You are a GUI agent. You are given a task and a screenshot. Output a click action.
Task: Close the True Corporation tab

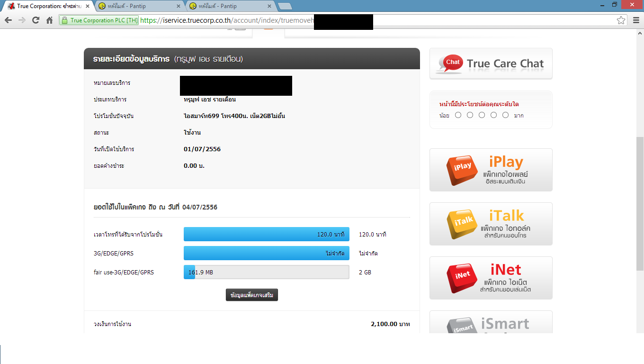click(x=88, y=6)
